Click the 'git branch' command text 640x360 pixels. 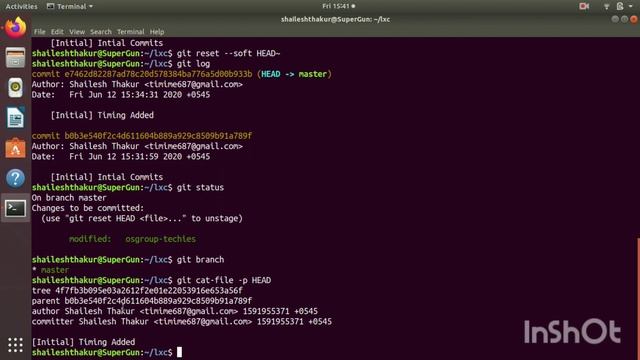point(200,260)
